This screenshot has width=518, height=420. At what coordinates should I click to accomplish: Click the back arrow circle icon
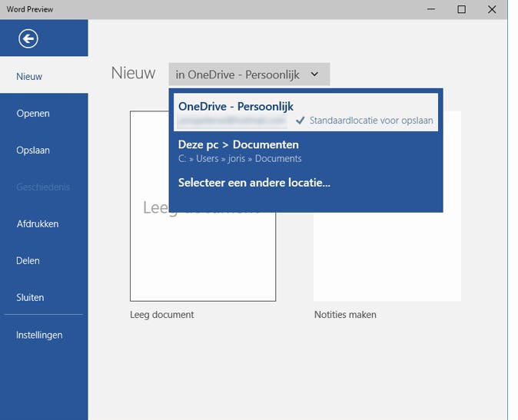pyautogui.click(x=28, y=38)
